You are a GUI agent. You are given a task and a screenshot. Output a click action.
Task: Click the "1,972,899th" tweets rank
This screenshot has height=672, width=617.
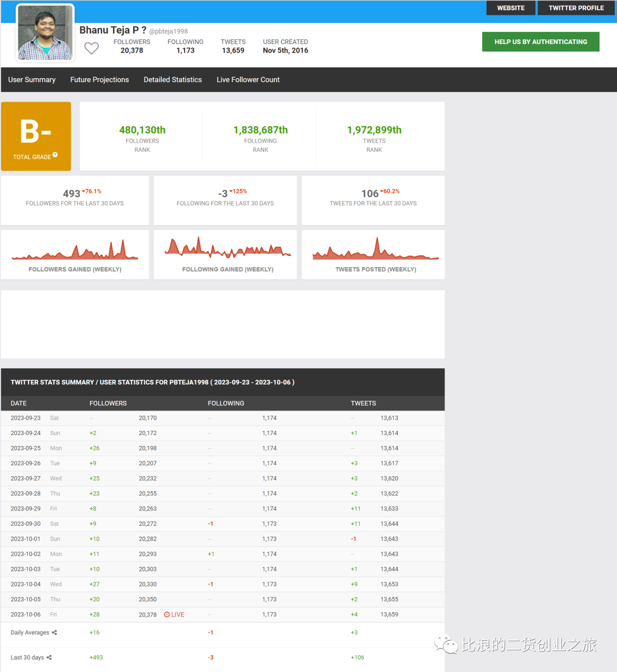tap(374, 130)
